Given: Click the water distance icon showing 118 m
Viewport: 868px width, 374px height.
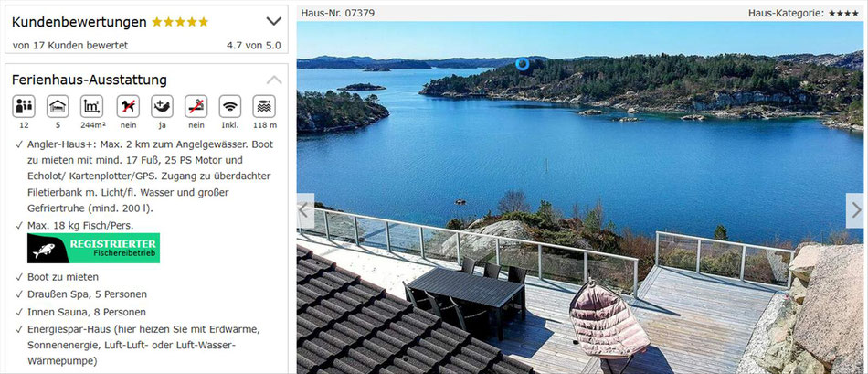Looking at the screenshot, I should 264,106.
